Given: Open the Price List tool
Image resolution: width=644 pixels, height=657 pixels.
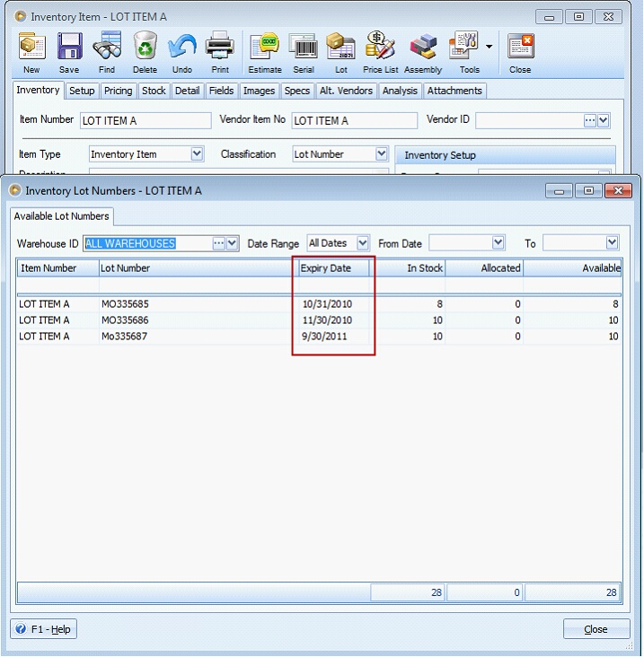Looking at the screenshot, I should pos(381,52).
